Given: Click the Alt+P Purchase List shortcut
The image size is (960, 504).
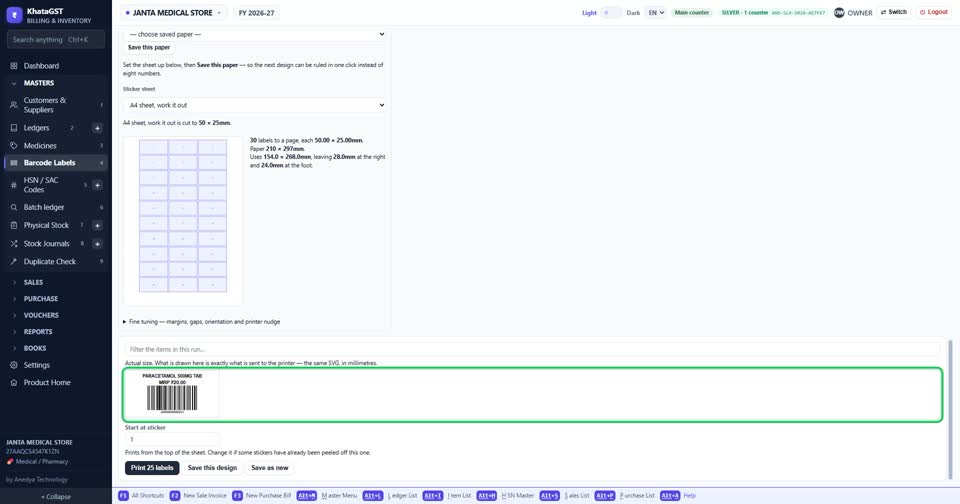Looking at the screenshot, I should point(624,495).
